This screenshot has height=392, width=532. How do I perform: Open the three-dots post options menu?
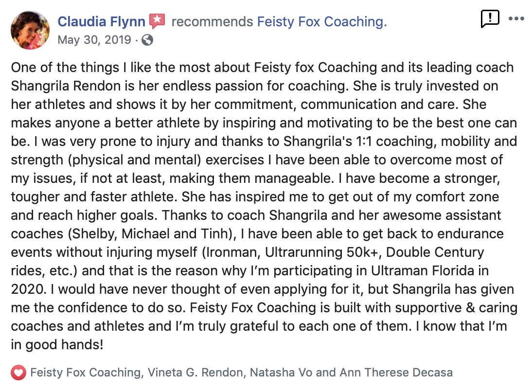pyautogui.click(x=516, y=18)
